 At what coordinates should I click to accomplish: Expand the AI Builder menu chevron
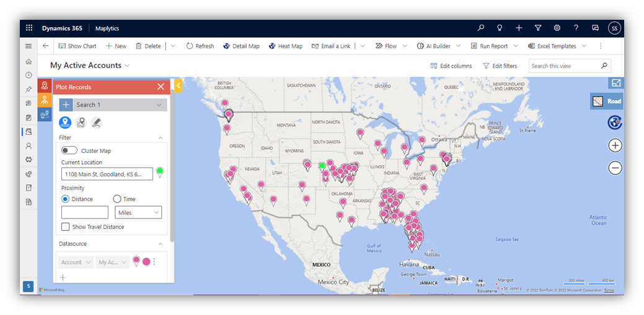click(x=458, y=46)
